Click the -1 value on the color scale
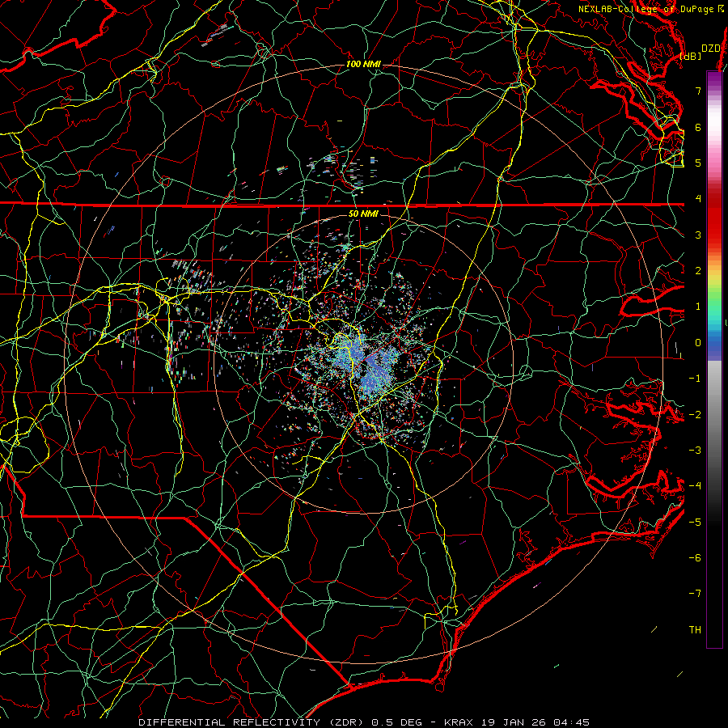 pos(695,379)
